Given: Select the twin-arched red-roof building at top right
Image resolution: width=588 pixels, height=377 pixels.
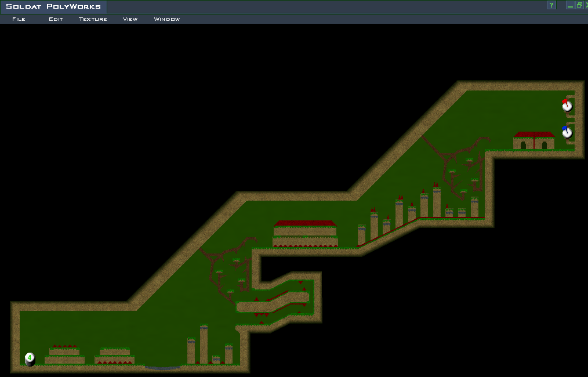Looking at the screenshot, I should click(x=534, y=141).
